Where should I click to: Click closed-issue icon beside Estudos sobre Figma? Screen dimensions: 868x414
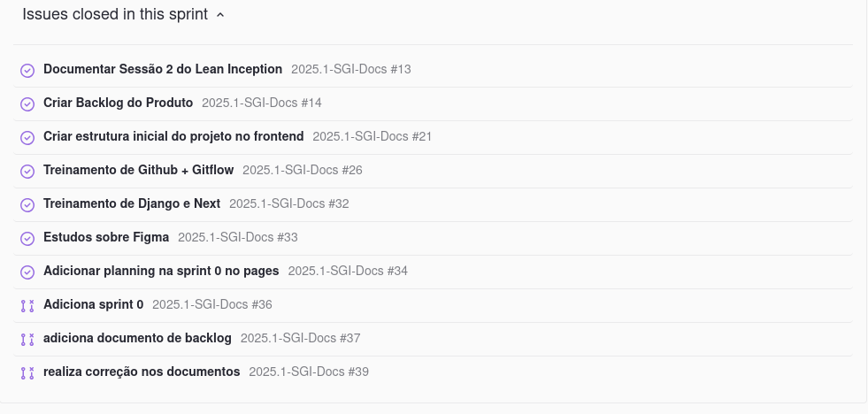(27, 239)
